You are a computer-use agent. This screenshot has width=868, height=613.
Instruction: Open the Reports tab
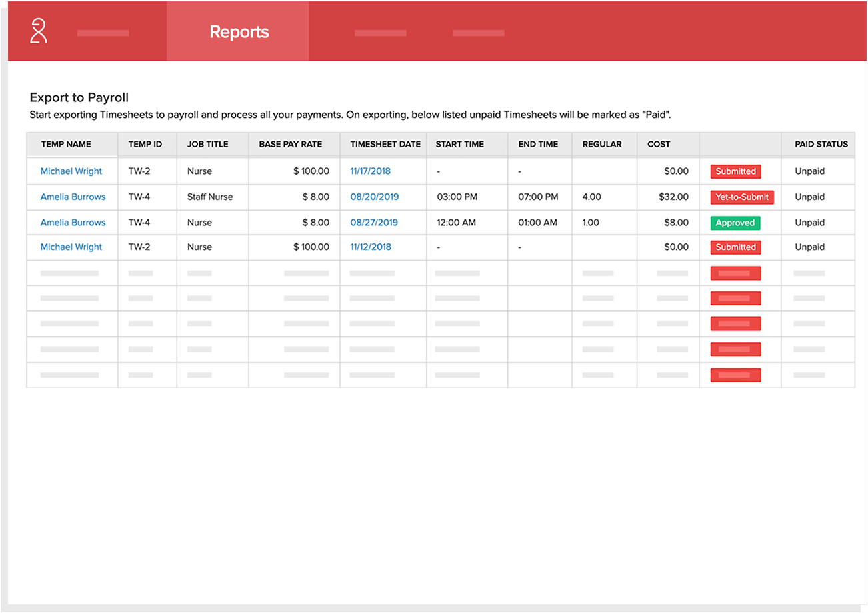point(239,32)
